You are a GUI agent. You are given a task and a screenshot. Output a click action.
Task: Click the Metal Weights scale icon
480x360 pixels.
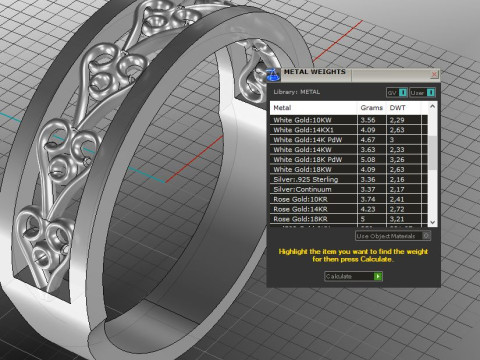point(273,75)
